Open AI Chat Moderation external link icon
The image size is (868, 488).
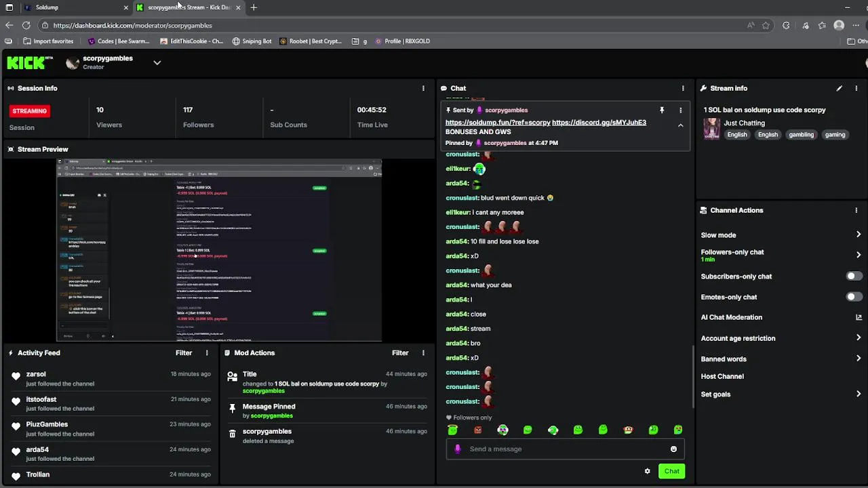click(859, 317)
